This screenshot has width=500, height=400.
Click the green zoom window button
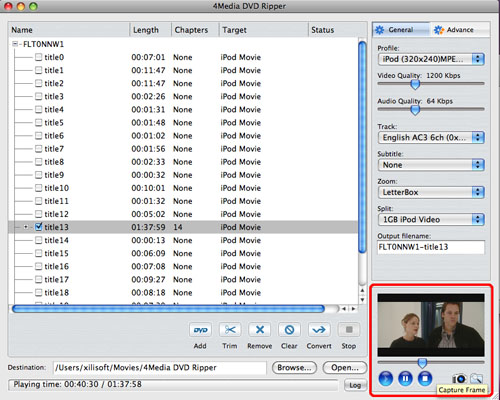(x=33, y=6)
